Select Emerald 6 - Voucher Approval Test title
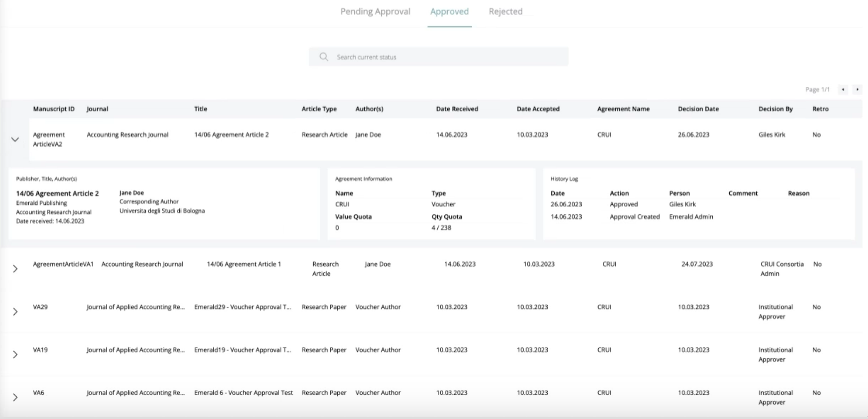 (x=243, y=393)
